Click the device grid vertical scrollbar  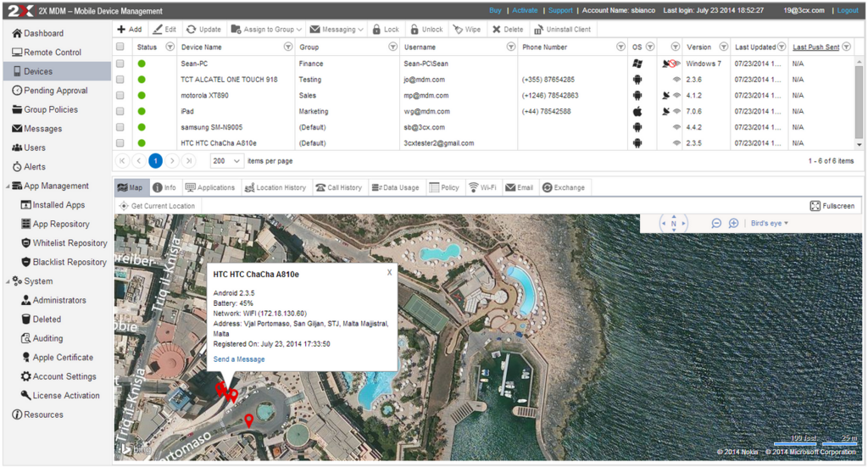tap(859, 103)
